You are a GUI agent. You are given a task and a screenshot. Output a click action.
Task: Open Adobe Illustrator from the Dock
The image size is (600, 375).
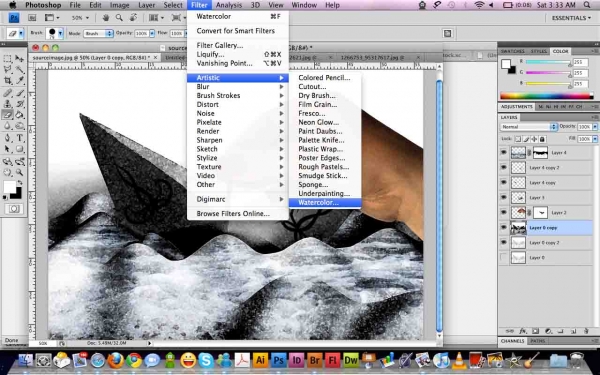coord(260,360)
